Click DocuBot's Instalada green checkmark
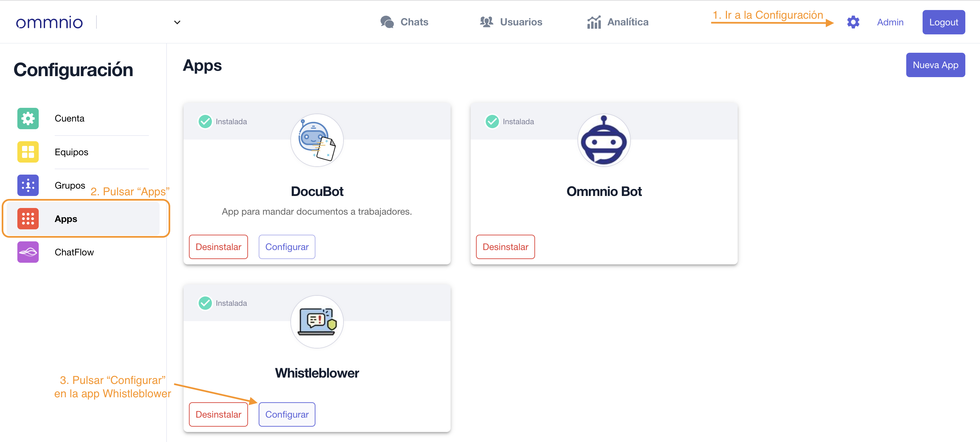 coord(205,121)
